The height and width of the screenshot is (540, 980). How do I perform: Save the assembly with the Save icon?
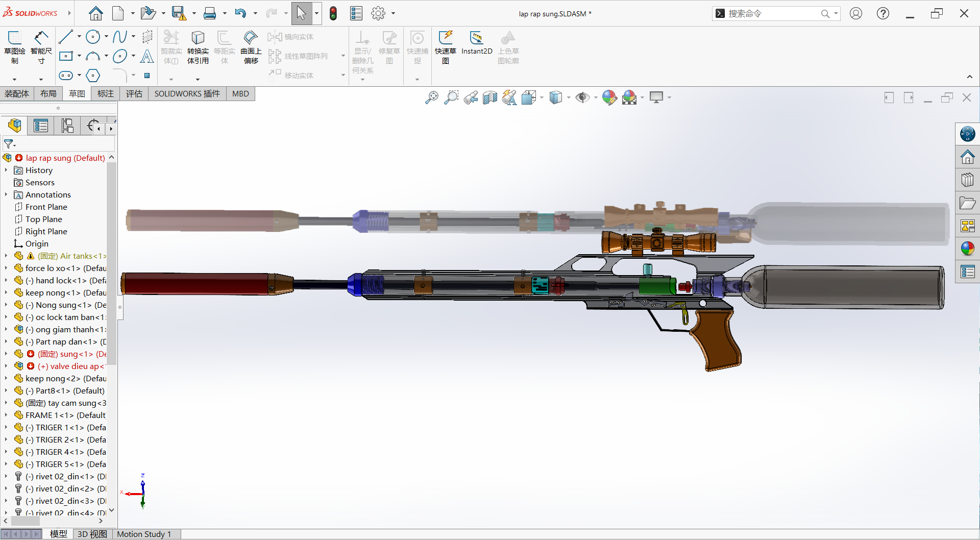[179, 13]
